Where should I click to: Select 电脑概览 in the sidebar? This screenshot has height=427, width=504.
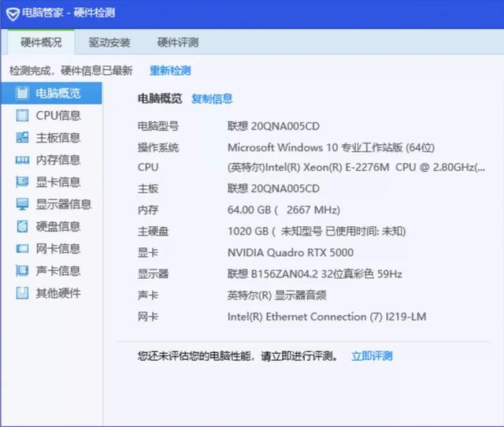[51, 93]
